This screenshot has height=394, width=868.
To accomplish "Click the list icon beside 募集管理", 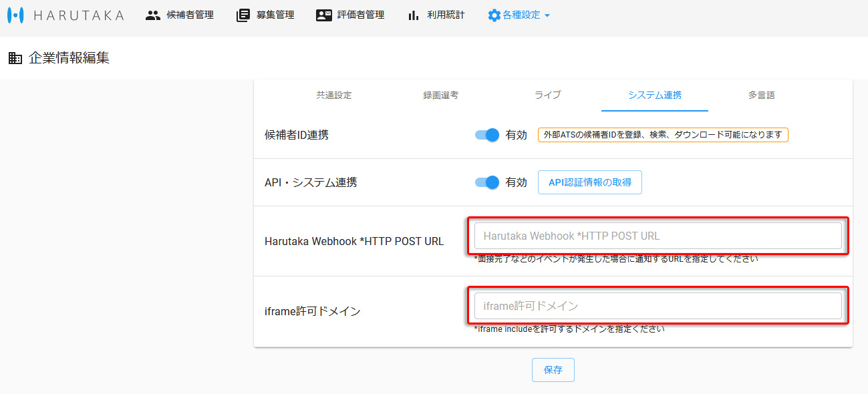I will (242, 15).
